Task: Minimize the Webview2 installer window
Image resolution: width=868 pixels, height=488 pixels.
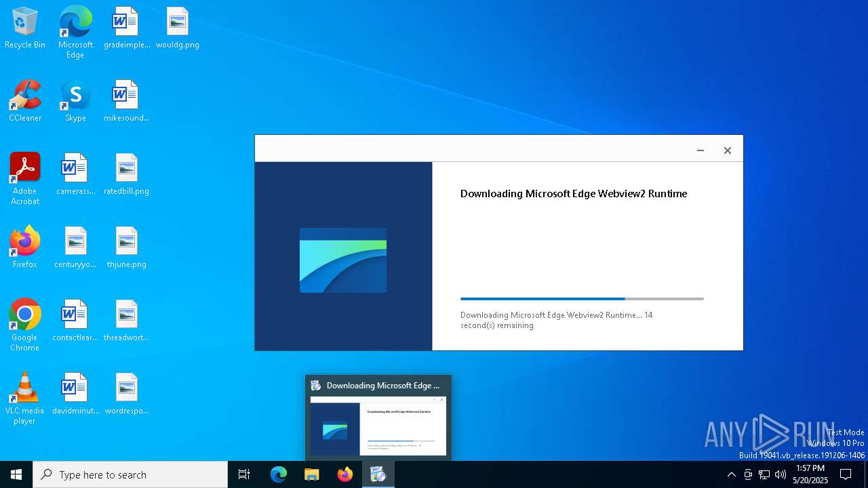Action: click(x=701, y=150)
